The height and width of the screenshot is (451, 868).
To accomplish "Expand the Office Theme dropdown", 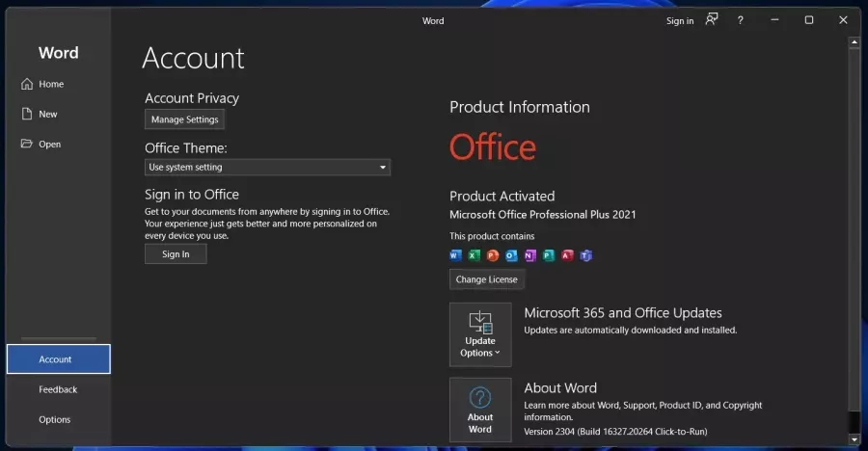I will point(267,167).
